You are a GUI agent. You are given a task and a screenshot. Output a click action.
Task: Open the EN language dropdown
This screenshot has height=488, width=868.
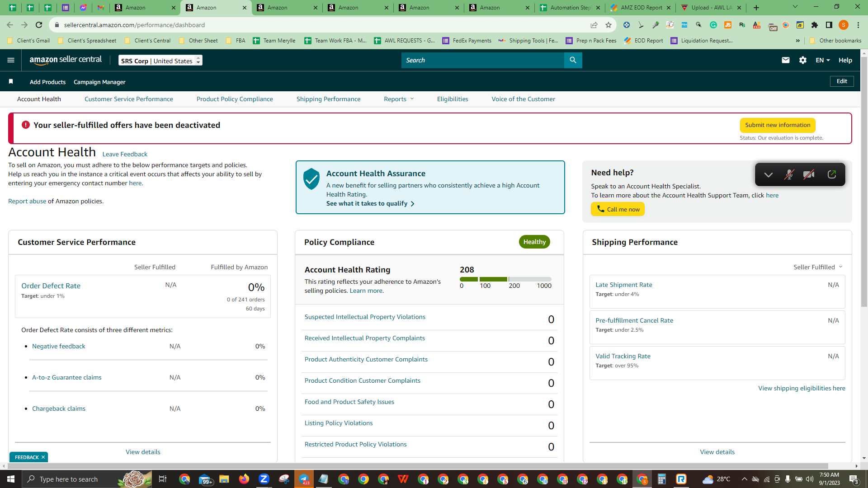823,60
